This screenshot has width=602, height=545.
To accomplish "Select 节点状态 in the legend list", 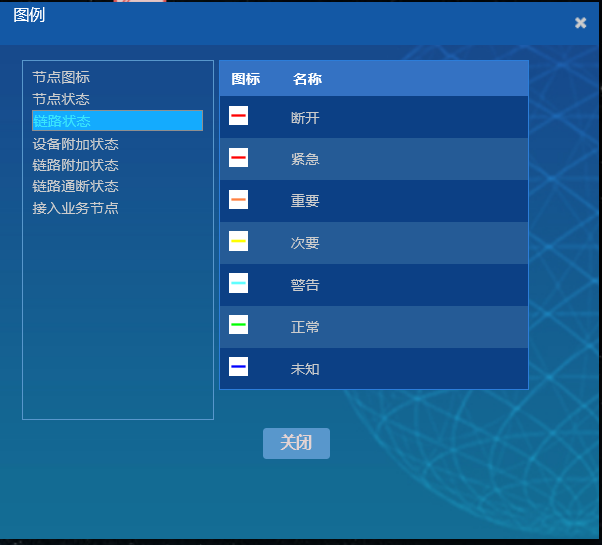I will pos(61,99).
